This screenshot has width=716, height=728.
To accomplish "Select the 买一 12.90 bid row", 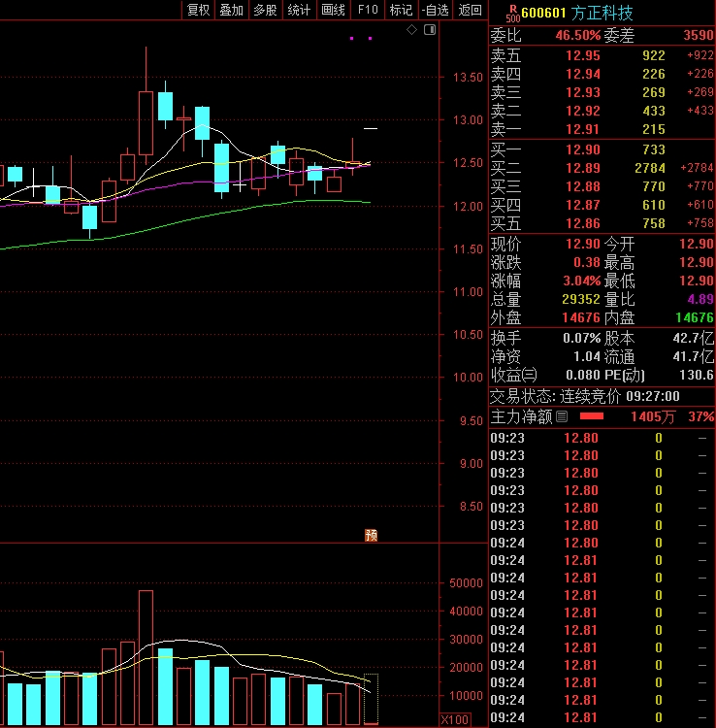I will (x=602, y=149).
